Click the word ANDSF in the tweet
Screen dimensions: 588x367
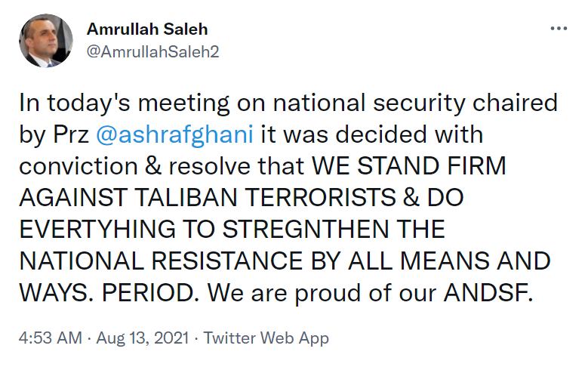pyautogui.click(x=496, y=292)
